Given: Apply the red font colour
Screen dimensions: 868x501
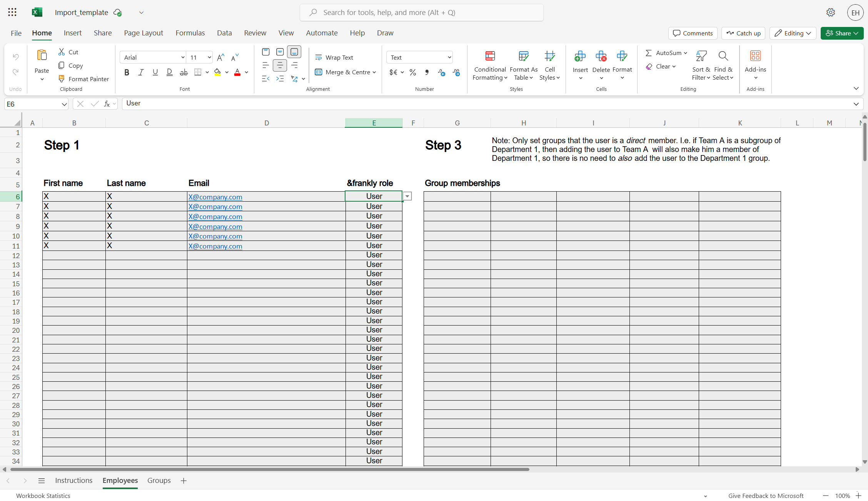Looking at the screenshot, I should coord(237,72).
